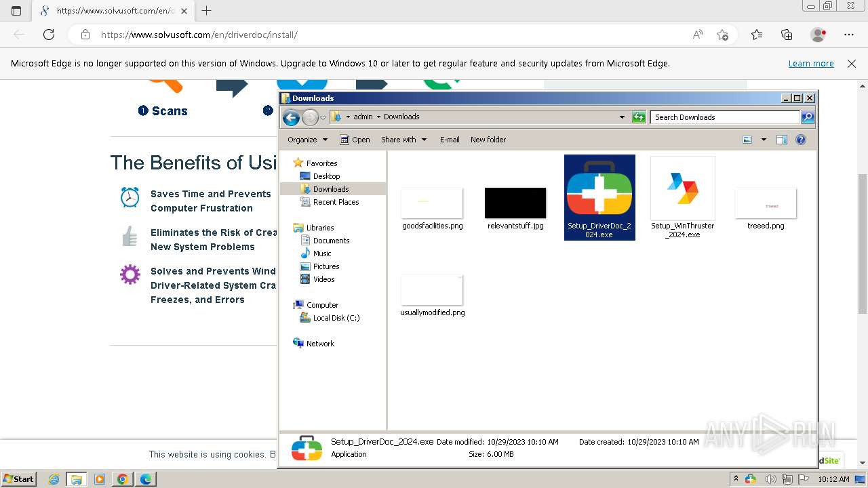
Task: Dismiss the Edge unsupported notification bar
Action: 852,63
